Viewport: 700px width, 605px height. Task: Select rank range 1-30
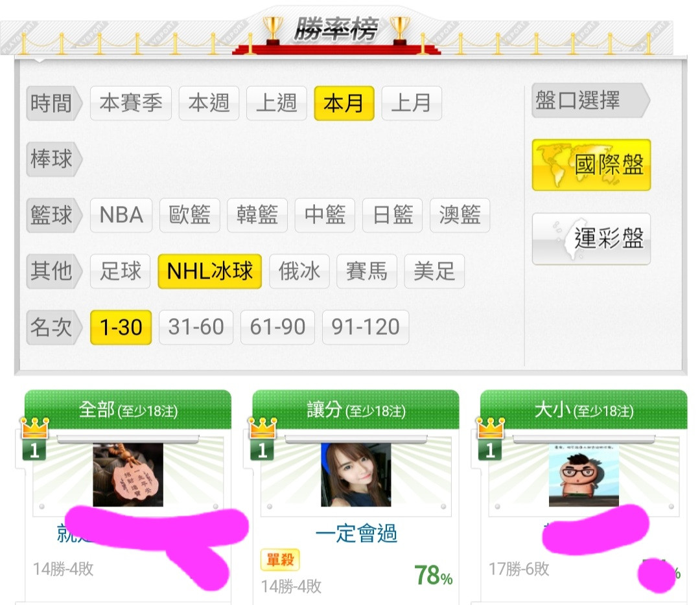click(x=121, y=327)
